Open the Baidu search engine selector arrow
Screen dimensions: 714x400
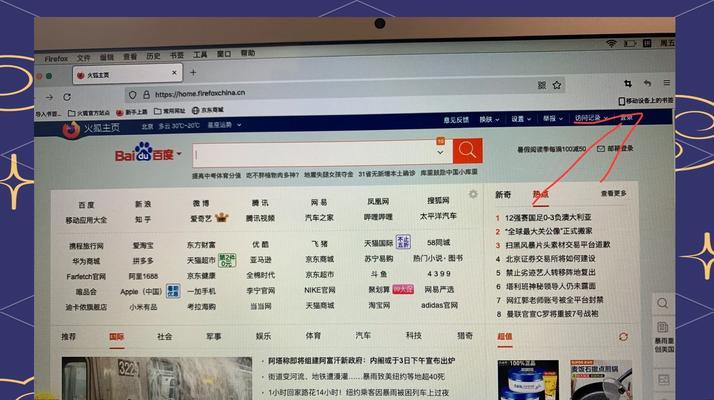point(179,154)
